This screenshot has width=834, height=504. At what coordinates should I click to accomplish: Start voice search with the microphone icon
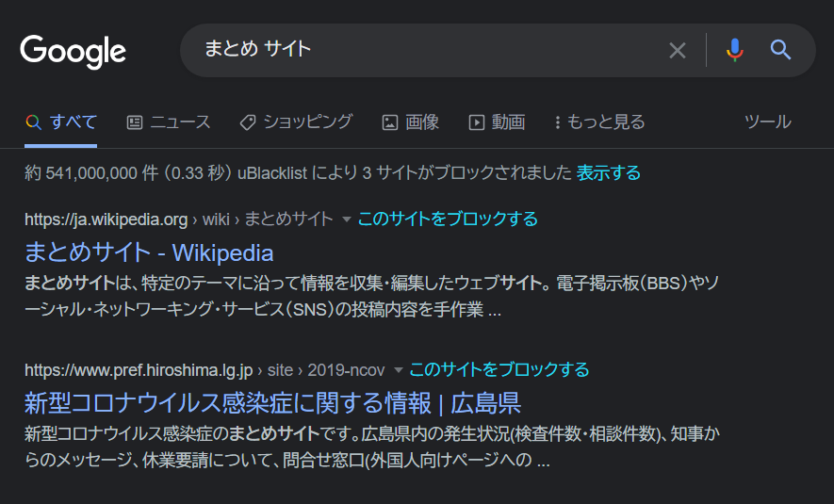[734, 50]
